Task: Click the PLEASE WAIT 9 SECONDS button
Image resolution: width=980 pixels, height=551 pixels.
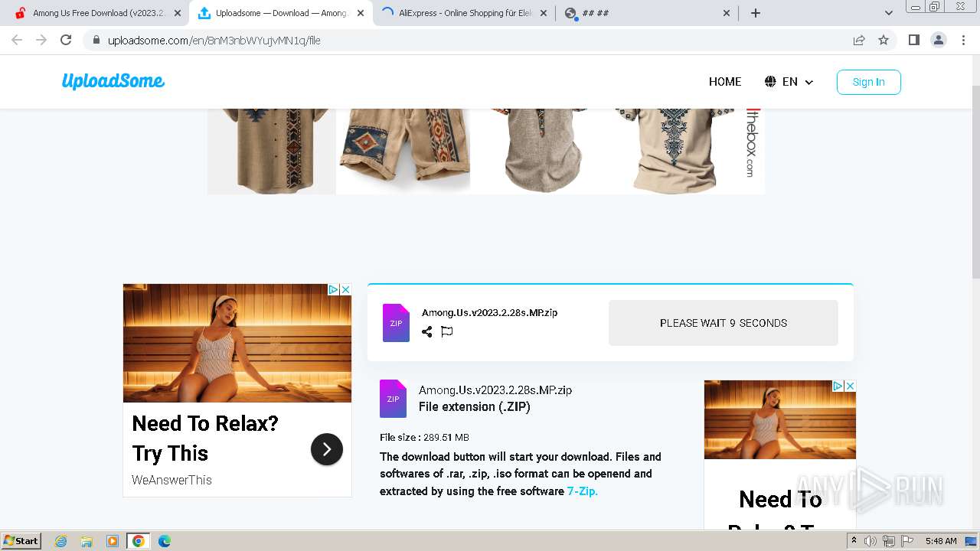Action: tap(724, 323)
